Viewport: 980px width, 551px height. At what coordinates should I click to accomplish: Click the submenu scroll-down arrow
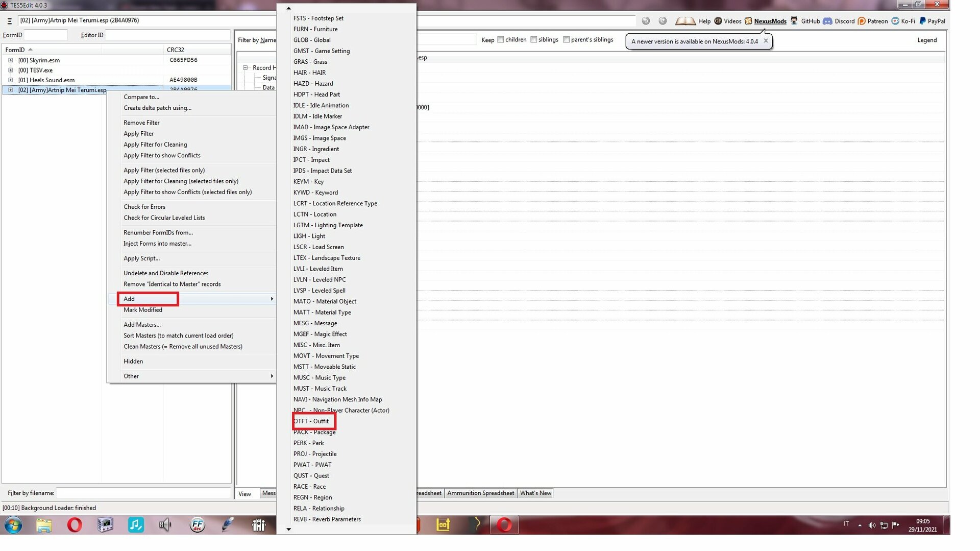(x=288, y=530)
